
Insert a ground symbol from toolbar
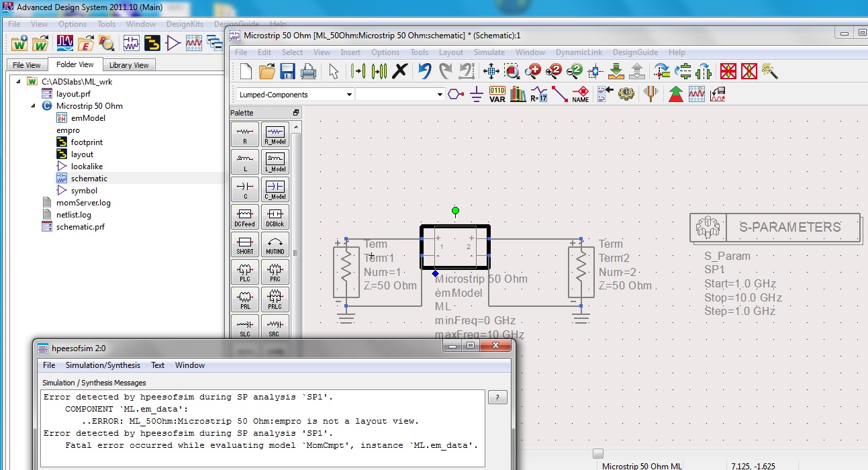tap(476, 94)
